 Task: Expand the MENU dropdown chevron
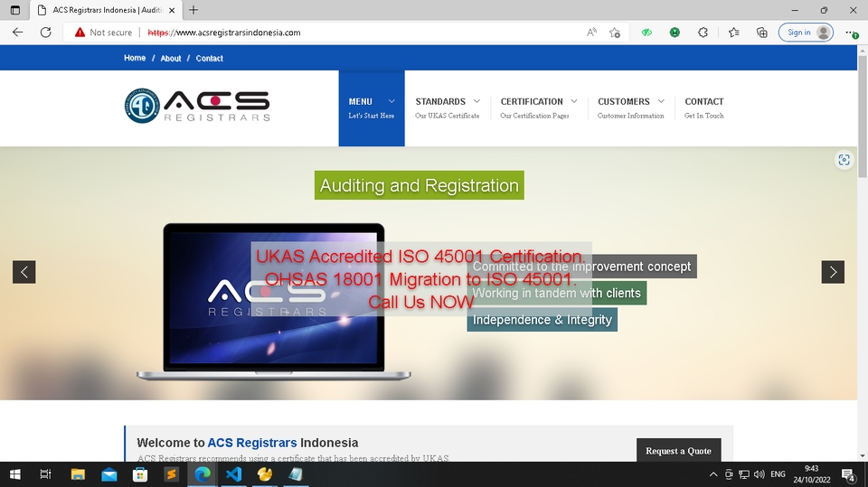tap(392, 101)
